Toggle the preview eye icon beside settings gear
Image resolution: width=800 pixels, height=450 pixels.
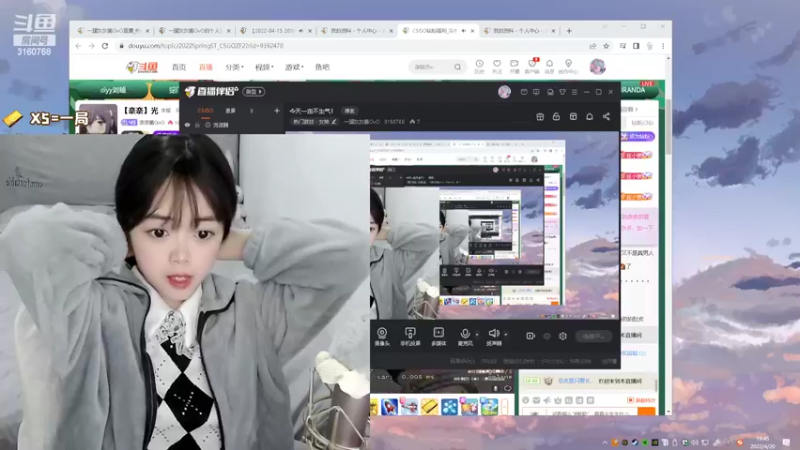point(547,336)
